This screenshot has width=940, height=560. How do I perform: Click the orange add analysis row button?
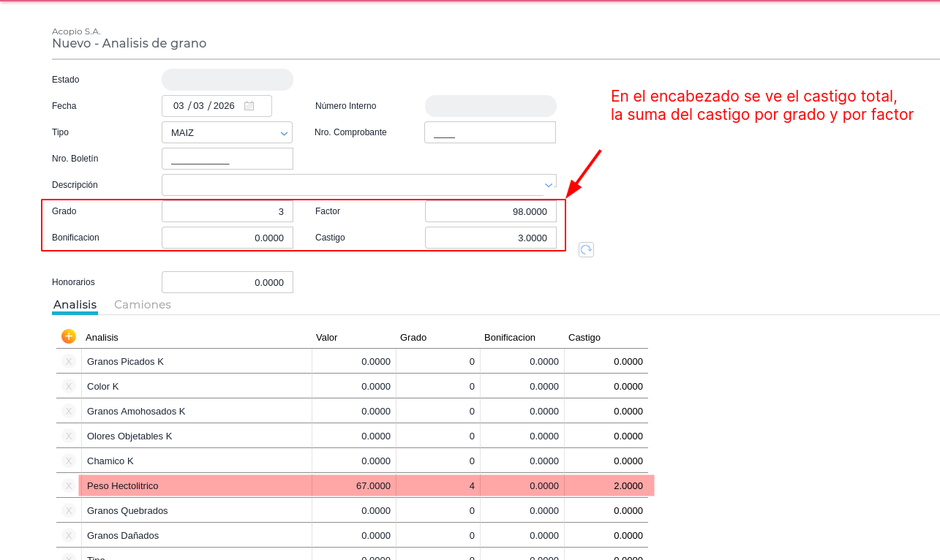pos(69,336)
